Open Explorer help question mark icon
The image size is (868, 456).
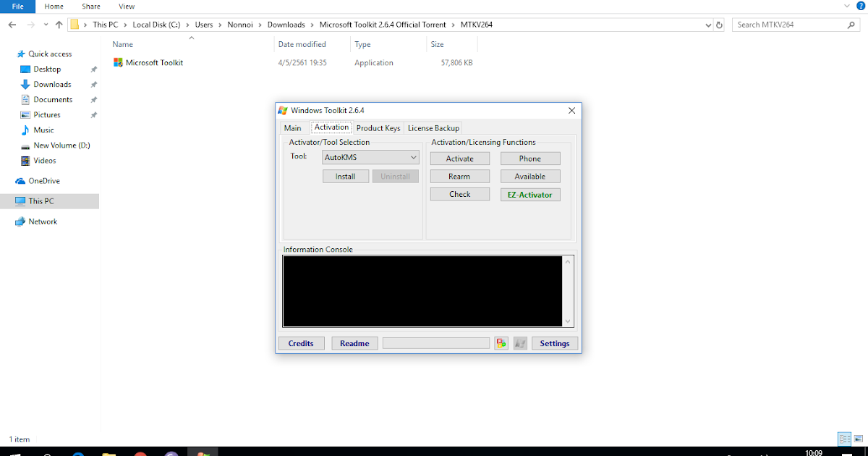coord(859,7)
